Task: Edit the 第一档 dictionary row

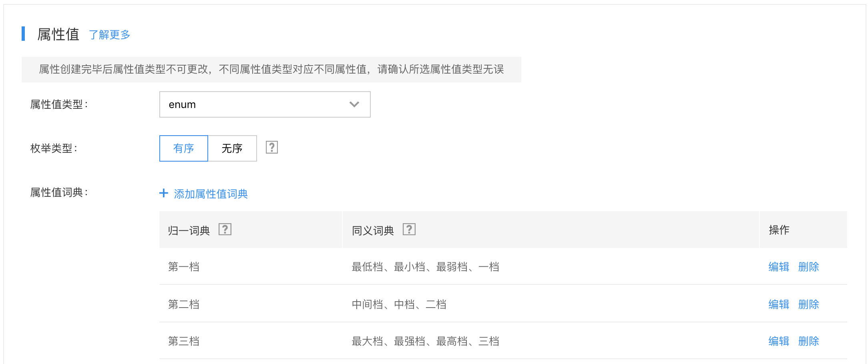Action: [779, 267]
